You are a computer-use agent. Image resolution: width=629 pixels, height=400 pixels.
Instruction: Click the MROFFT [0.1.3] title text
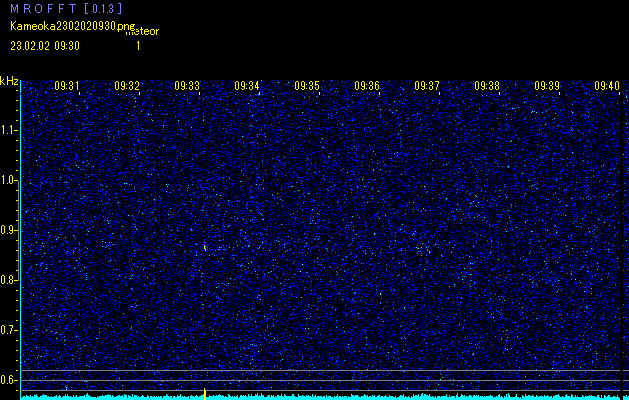tap(66, 8)
